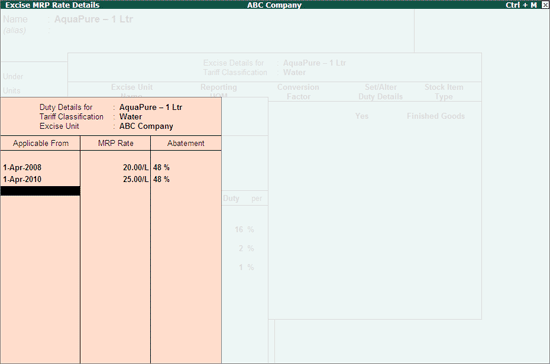Click the faded Excise Details for AquaPure value
This screenshot has width=550, height=364.
314,63
